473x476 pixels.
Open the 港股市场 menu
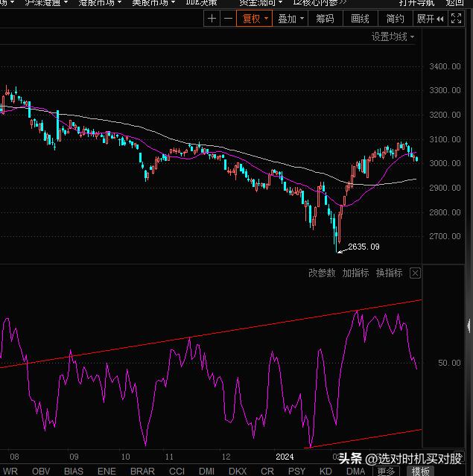click(100, 3)
